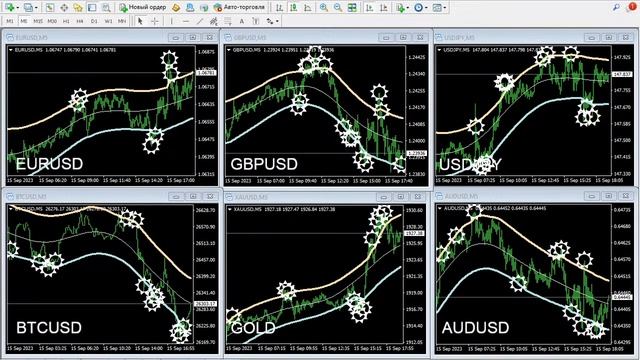The height and width of the screenshot is (360, 640).
Task: Toggle one-click trading triangle on USDJPY chart
Action: 440,50
